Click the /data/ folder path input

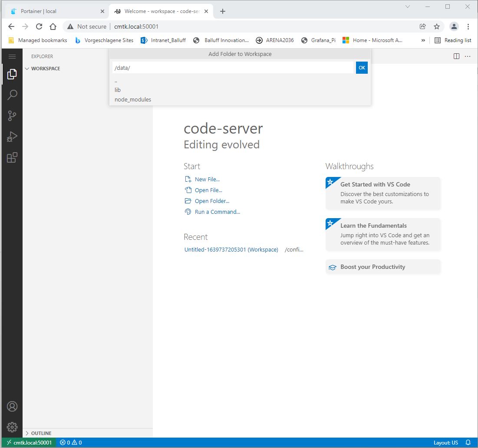(x=233, y=68)
